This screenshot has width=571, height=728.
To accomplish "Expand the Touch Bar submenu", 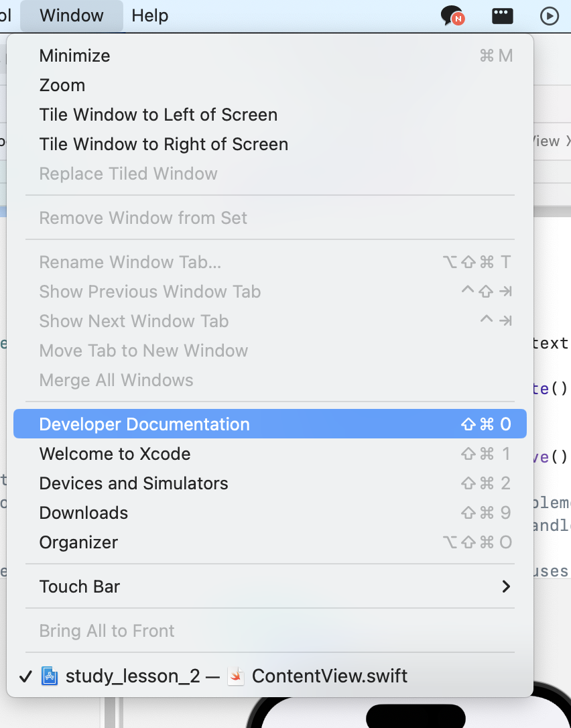I will coord(270,587).
